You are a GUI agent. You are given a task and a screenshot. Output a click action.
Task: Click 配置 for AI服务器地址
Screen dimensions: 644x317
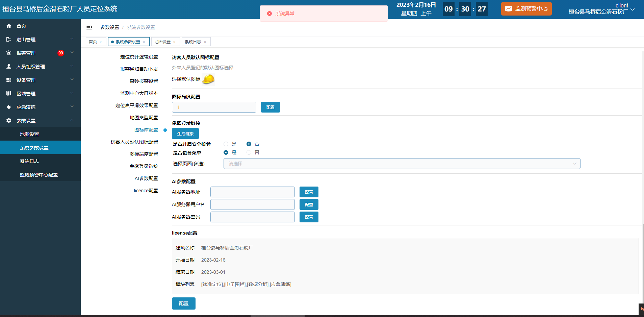(309, 192)
